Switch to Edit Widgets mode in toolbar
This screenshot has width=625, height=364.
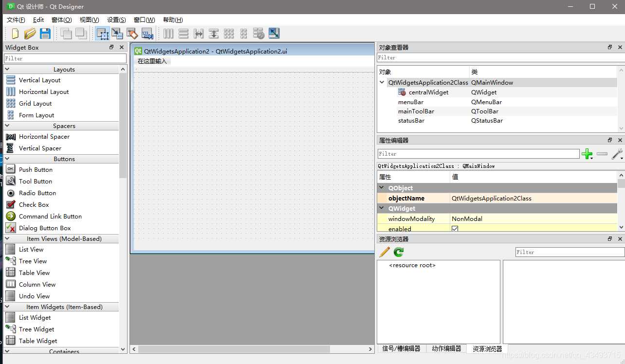[x=102, y=34]
